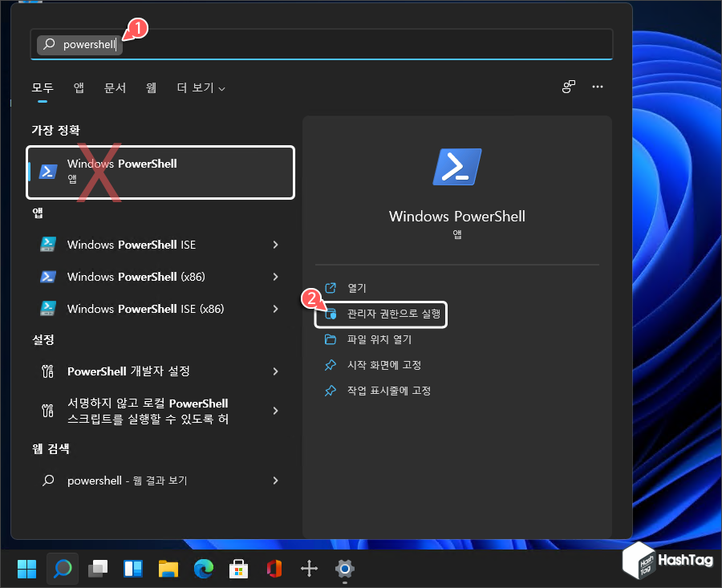Launch Microsoft Edge from the taskbar
The width and height of the screenshot is (722, 588).
pos(203,569)
